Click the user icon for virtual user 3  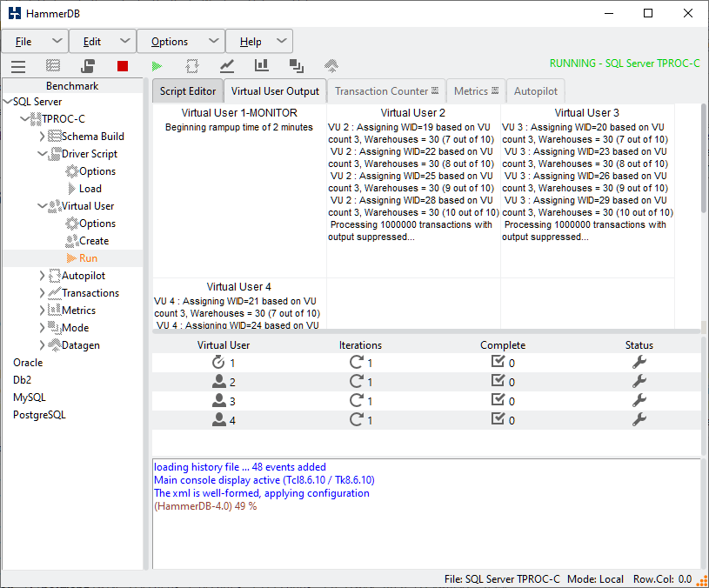(219, 400)
